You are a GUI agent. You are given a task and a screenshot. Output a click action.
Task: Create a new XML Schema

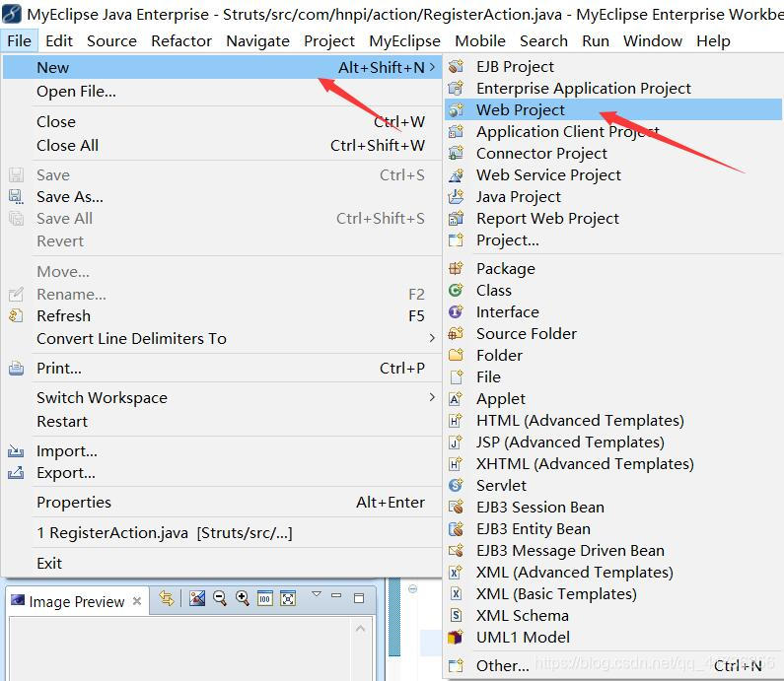pyautogui.click(x=612, y=616)
